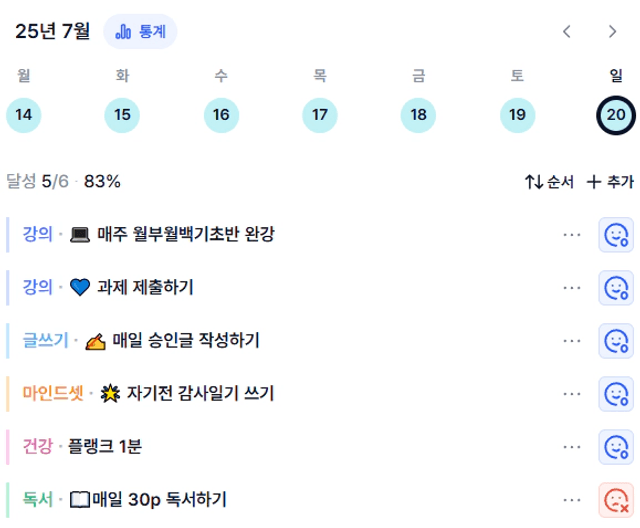Toggle smiley check for 자기전 감사일기 쓰기

[x=616, y=394]
